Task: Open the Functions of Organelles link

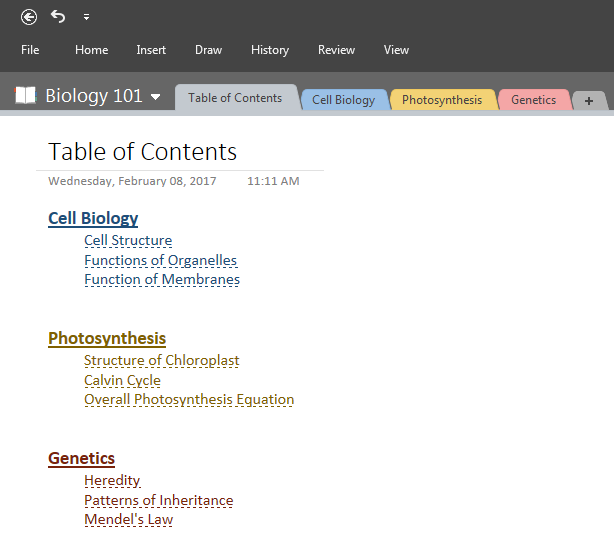Action: point(160,260)
